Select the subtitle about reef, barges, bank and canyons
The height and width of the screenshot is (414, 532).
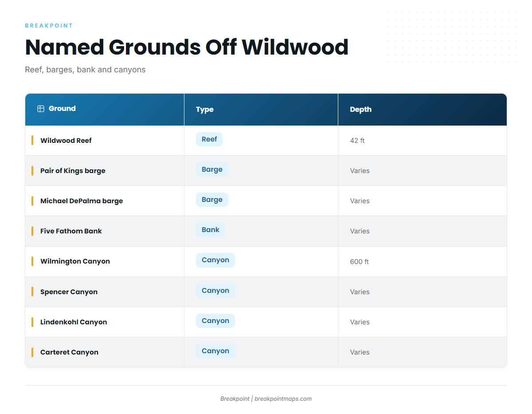pyautogui.click(x=85, y=70)
